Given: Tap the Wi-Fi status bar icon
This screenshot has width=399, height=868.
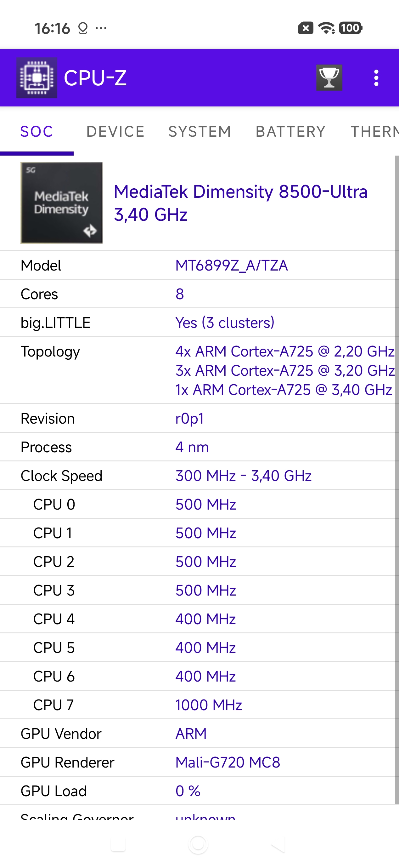Looking at the screenshot, I should click(326, 28).
